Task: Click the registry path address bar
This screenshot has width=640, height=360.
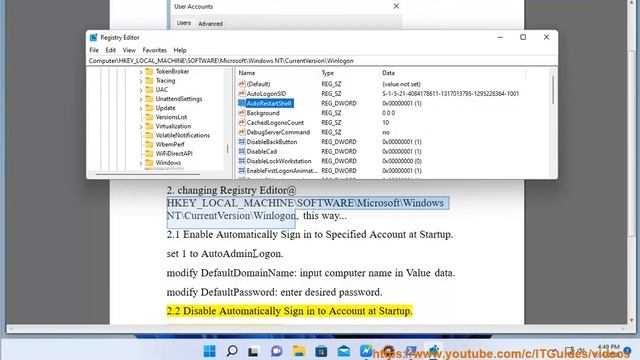Action: (x=322, y=61)
